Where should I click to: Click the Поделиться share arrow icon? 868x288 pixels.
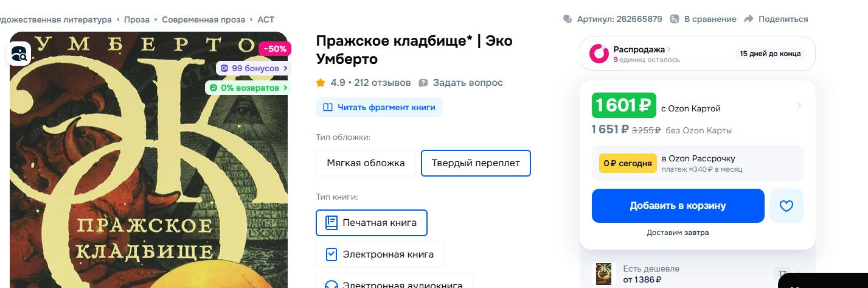coord(749,19)
